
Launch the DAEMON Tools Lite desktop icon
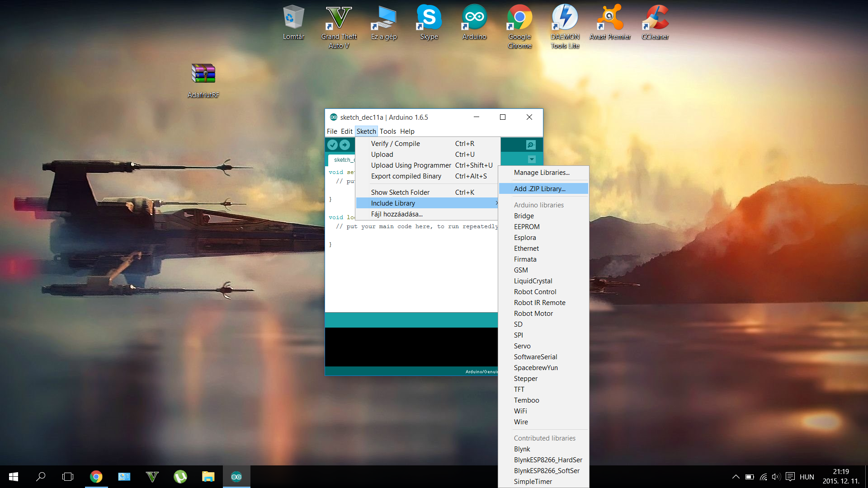point(565,26)
